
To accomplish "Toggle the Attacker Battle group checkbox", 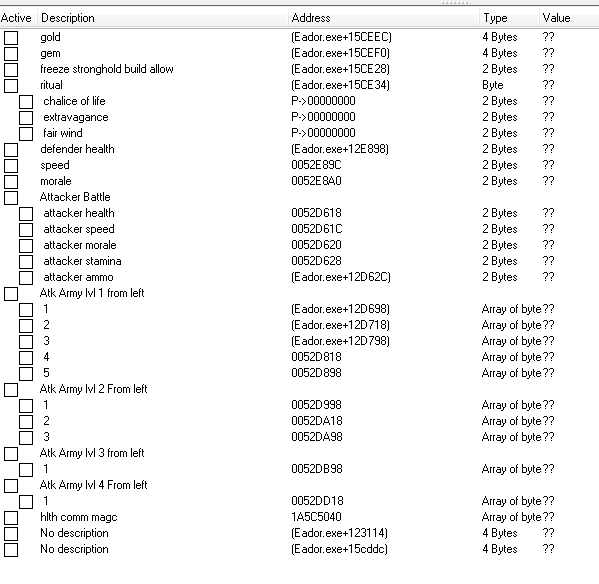I will tap(11, 198).
